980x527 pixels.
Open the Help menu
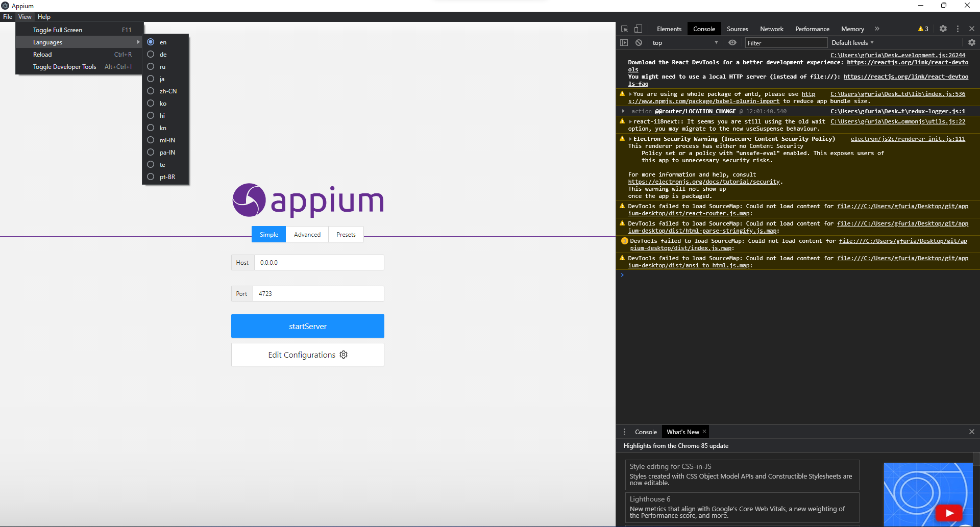(x=44, y=17)
